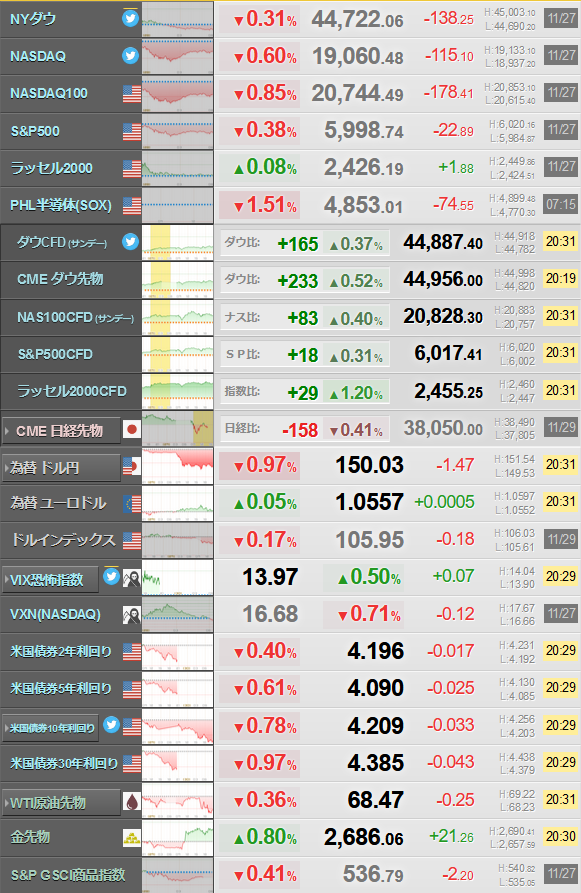The height and width of the screenshot is (893, 581).
Task: Select the VIX value 13.97
Action: 270,577
